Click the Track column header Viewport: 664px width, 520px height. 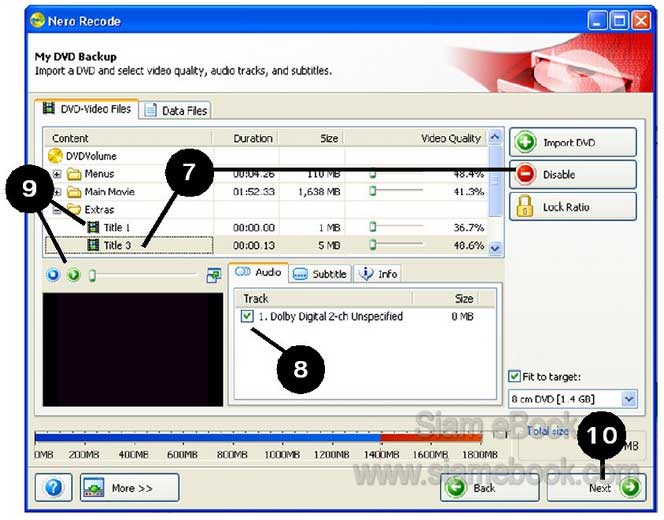pos(256,299)
